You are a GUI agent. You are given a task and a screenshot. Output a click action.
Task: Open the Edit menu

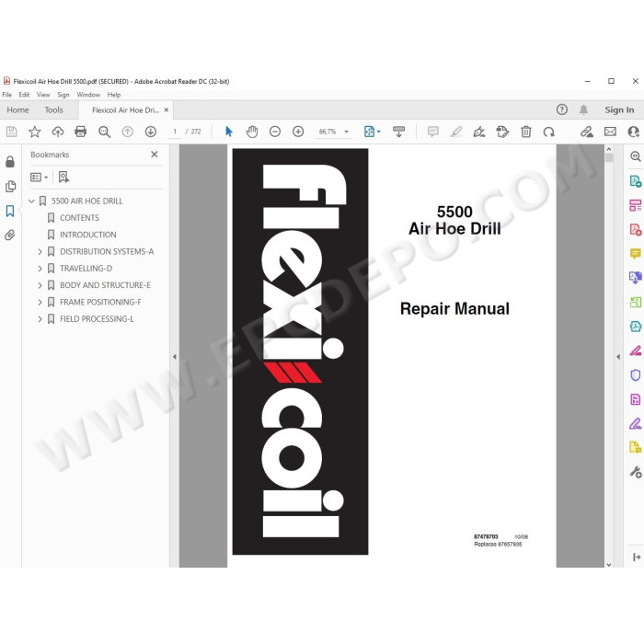(x=24, y=95)
